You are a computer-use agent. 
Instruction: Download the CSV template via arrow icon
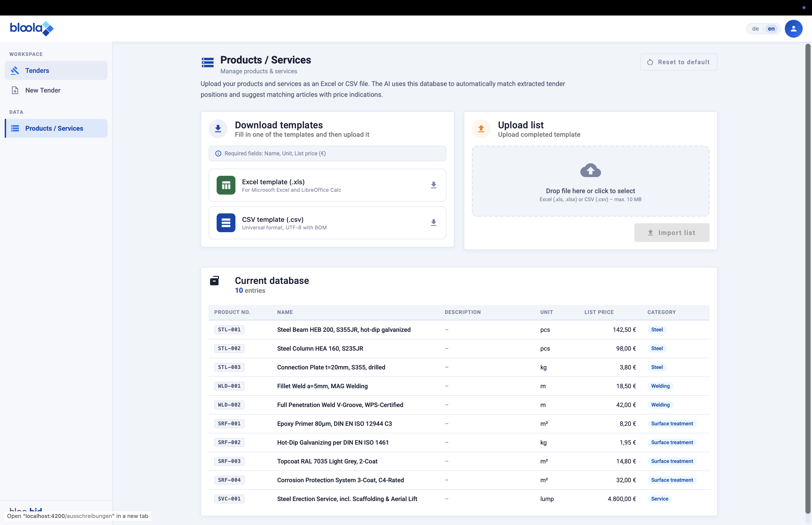click(x=433, y=223)
